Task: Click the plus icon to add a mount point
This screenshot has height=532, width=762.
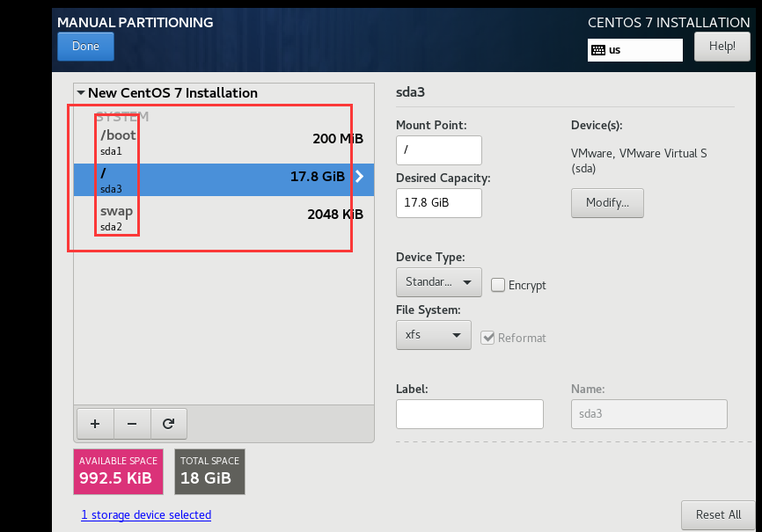Action: [95, 424]
